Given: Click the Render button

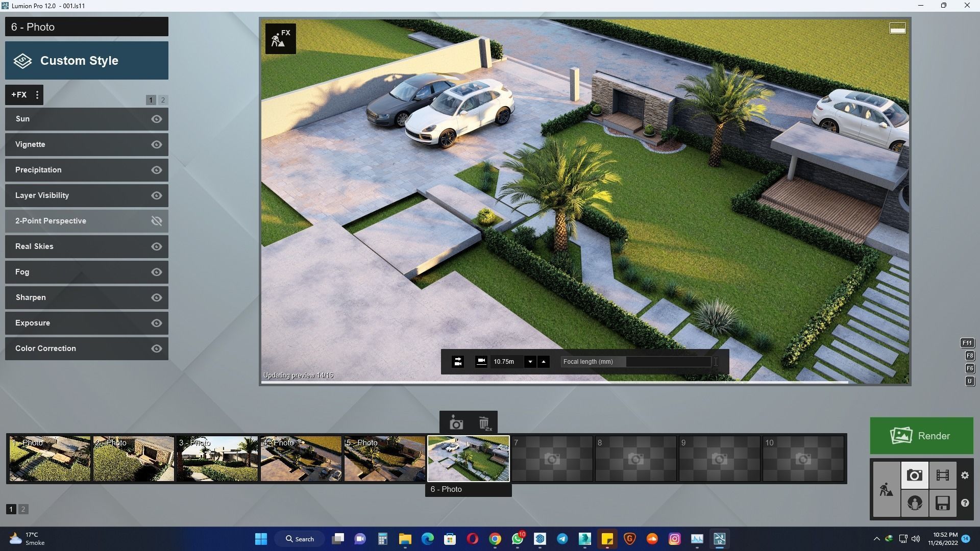Looking at the screenshot, I should (922, 436).
